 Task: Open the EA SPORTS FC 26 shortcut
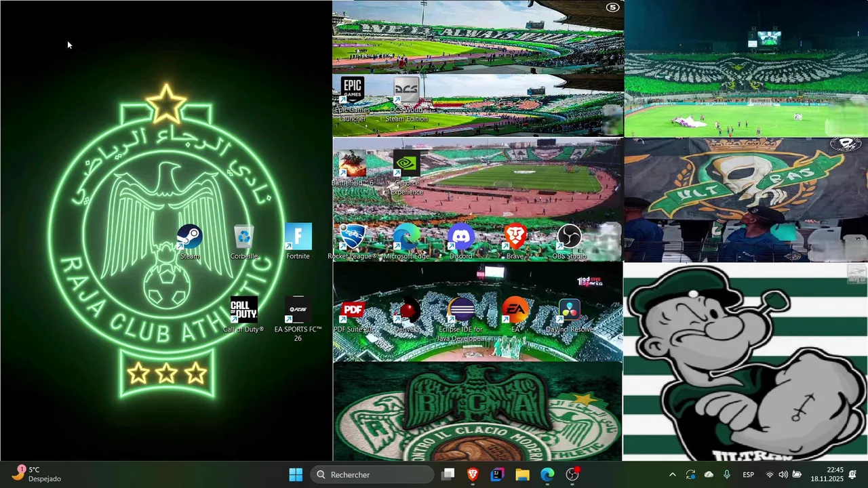click(x=298, y=319)
